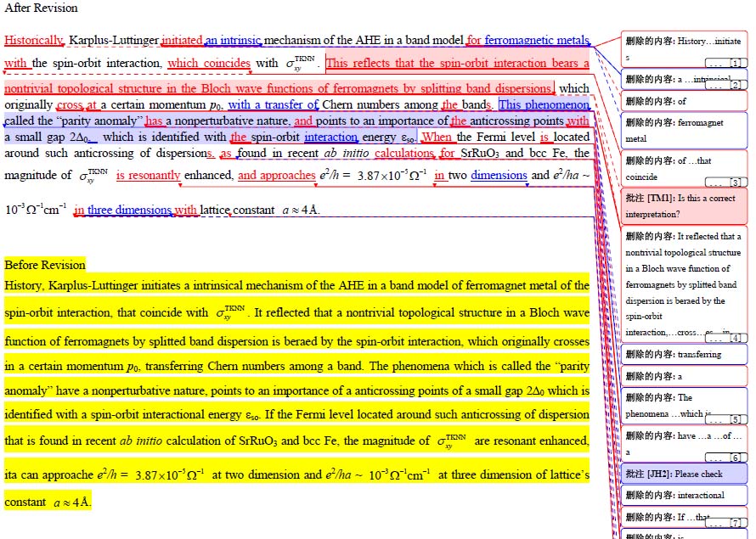Expand the revision balloon numbered [5]
The width and height of the screenshot is (756, 539).
tap(726, 419)
